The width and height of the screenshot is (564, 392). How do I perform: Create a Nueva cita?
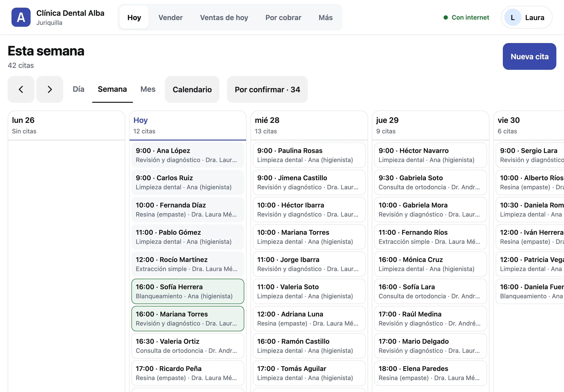point(529,56)
